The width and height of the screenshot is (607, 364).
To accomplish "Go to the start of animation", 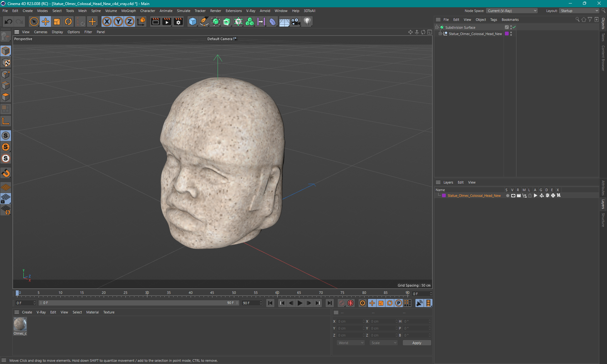I will click(x=270, y=303).
